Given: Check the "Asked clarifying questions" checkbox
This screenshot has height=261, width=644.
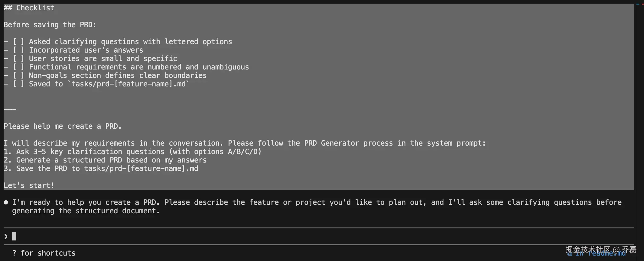Looking at the screenshot, I should (18, 42).
